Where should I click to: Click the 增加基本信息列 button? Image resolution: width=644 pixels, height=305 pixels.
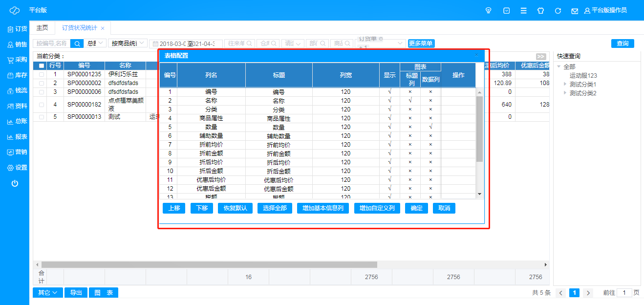click(323, 208)
